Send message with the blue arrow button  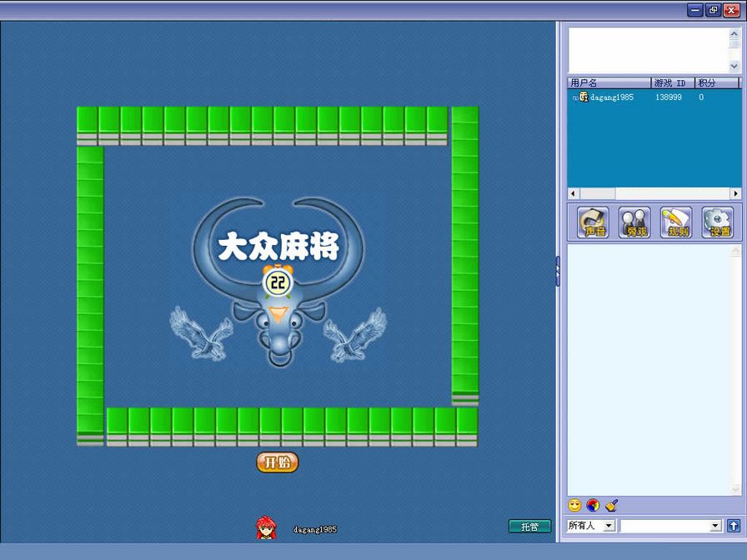click(734, 526)
